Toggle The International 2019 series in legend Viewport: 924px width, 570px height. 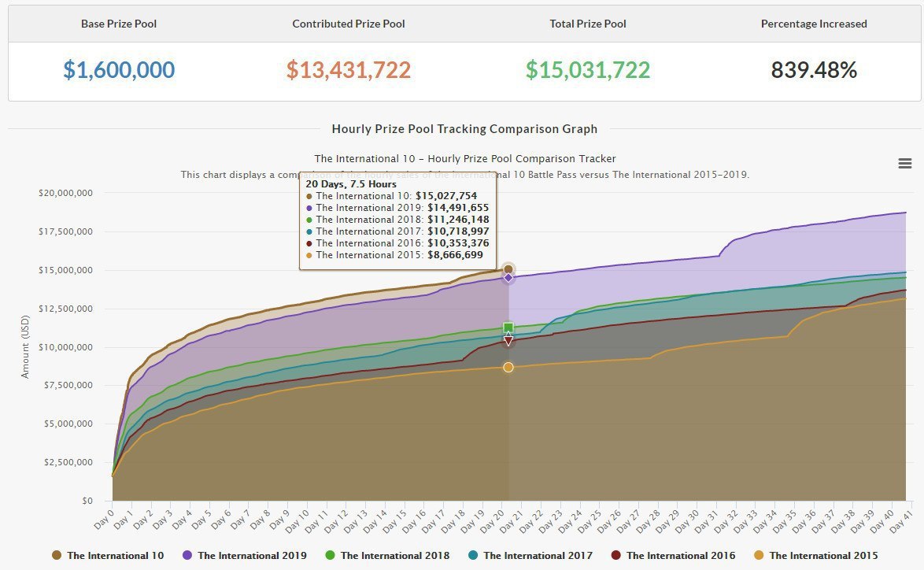(245, 555)
